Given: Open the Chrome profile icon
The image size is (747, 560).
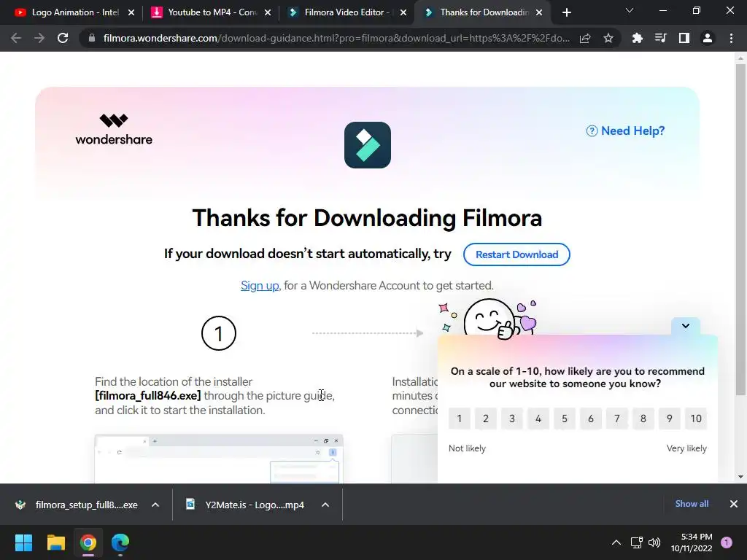Looking at the screenshot, I should (x=708, y=38).
